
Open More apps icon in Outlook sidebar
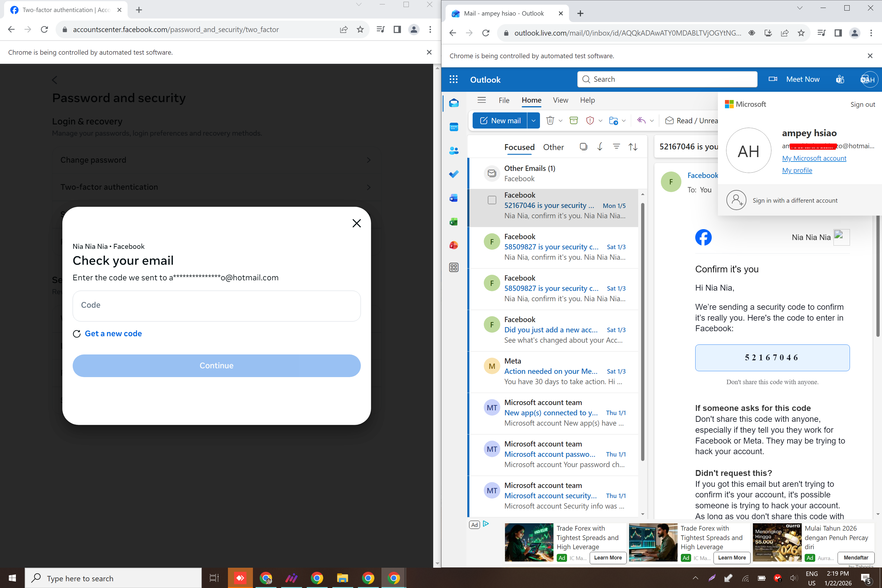[453, 267]
